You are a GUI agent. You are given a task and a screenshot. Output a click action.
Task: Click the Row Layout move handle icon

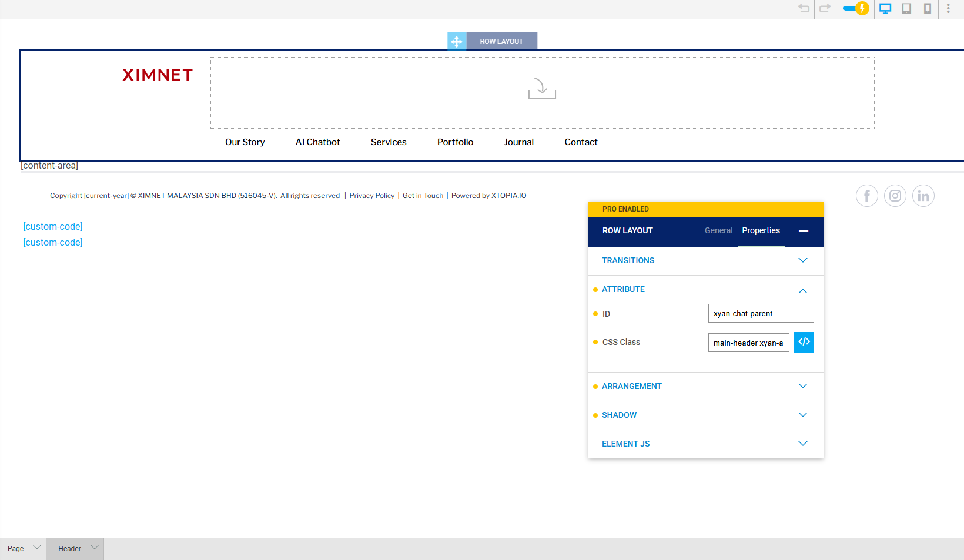click(457, 42)
